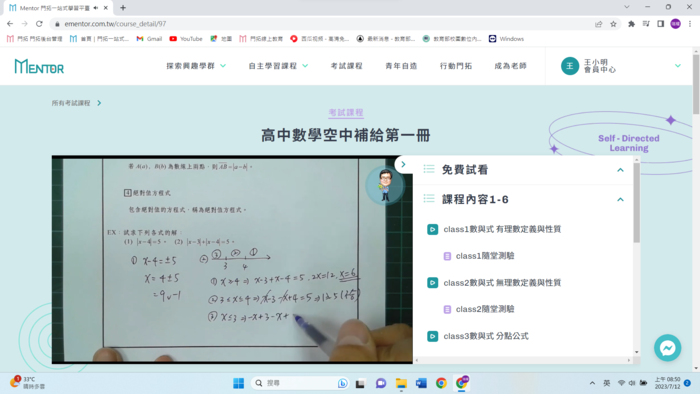This screenshot has width=700, height=394.
Task: Play class3數與式 分點公式
Action: coord(486,336)
